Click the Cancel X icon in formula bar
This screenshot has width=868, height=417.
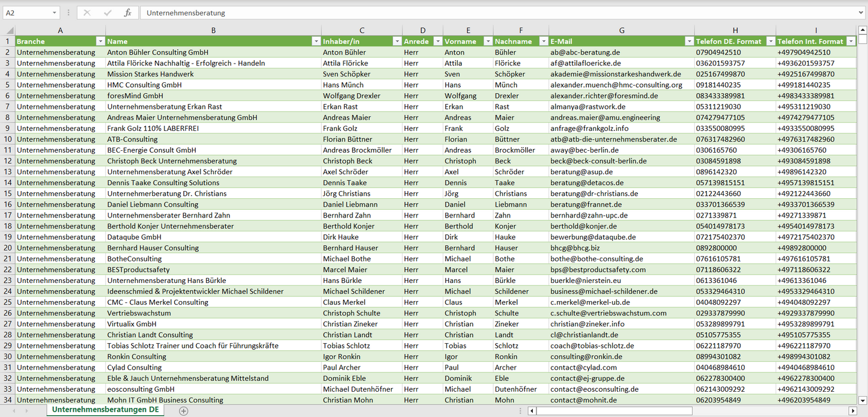point(87,13)
